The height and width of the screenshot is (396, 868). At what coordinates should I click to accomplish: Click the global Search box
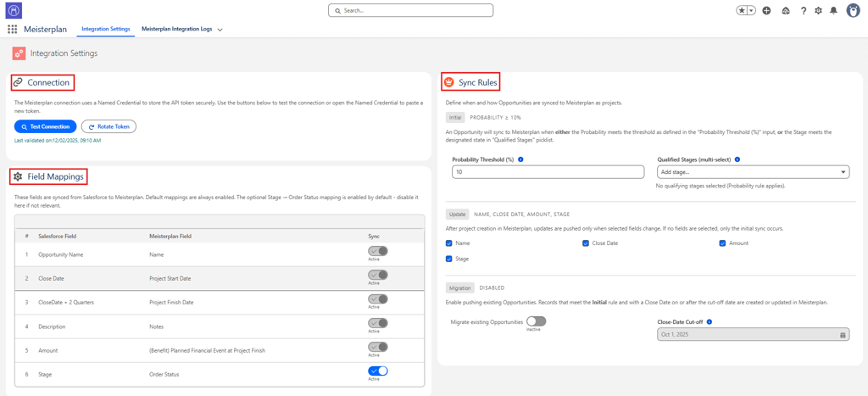point(410,10)
